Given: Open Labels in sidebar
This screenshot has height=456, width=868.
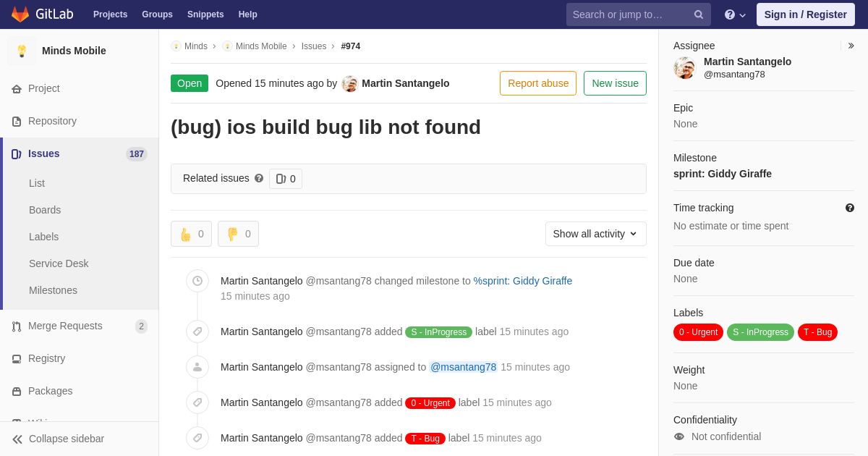Looking at the screenshot, I should 44,237.
